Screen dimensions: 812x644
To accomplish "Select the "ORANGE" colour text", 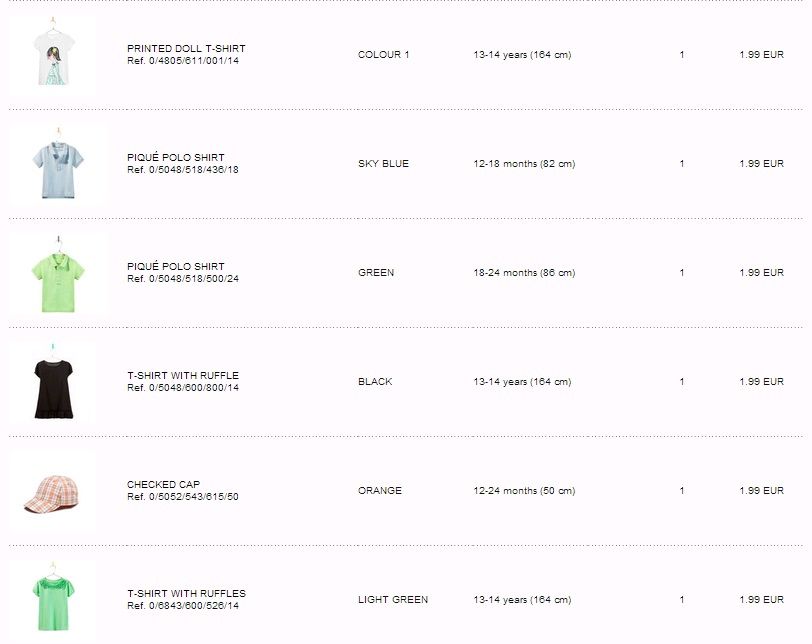I will [x=380, y=491].
